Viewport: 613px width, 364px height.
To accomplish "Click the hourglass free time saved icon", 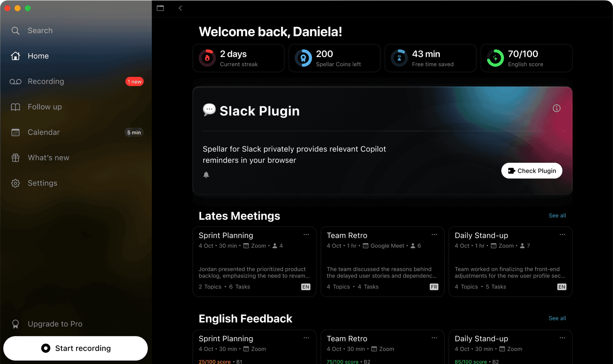I will [x=399, y=58].
